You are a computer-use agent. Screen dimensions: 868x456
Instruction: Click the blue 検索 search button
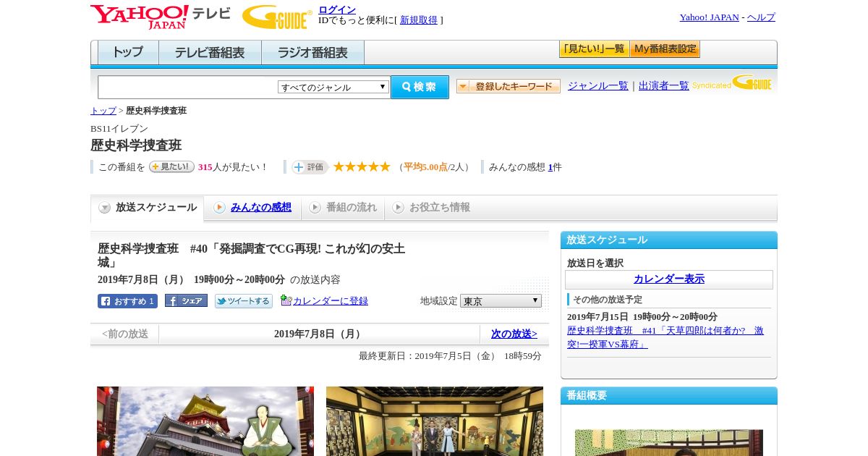point(420,87)
